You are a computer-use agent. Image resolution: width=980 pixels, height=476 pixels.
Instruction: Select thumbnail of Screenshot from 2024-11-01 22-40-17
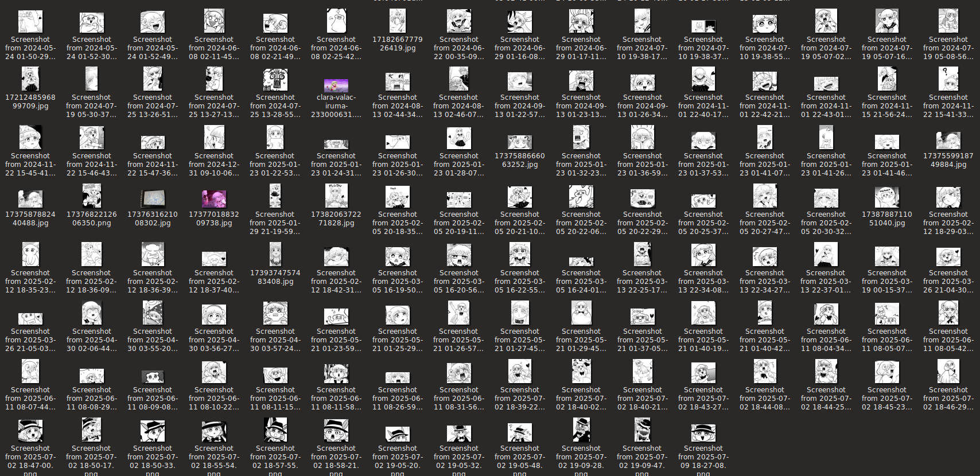[703, 79]
